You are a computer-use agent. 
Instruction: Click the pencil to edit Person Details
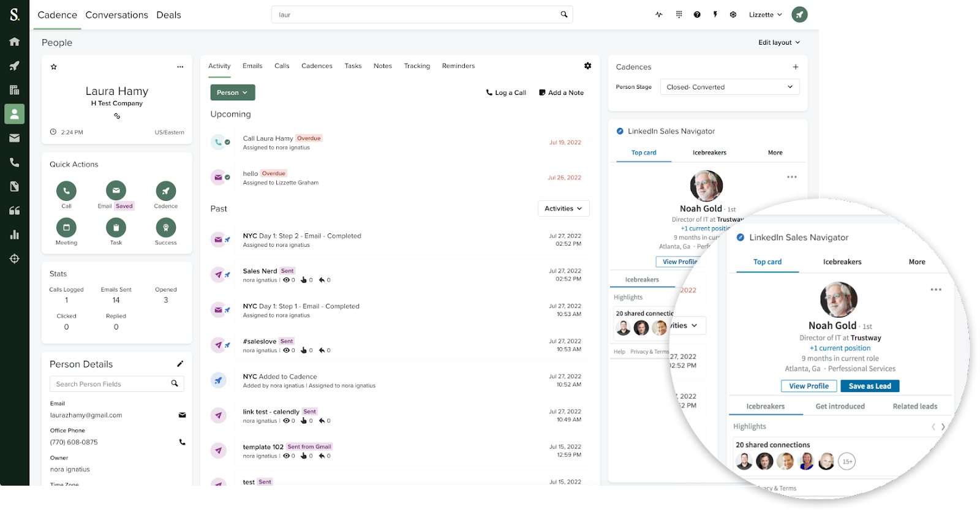pyautogui.click(x=180, y=364)
